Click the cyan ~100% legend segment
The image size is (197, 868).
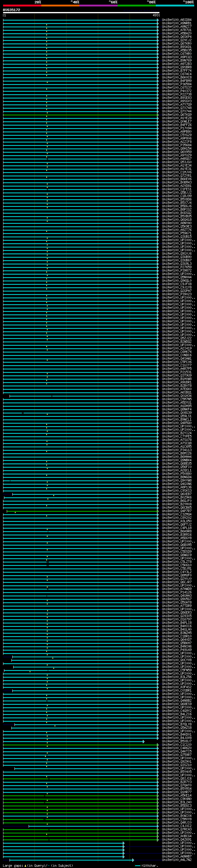[175, 6]
